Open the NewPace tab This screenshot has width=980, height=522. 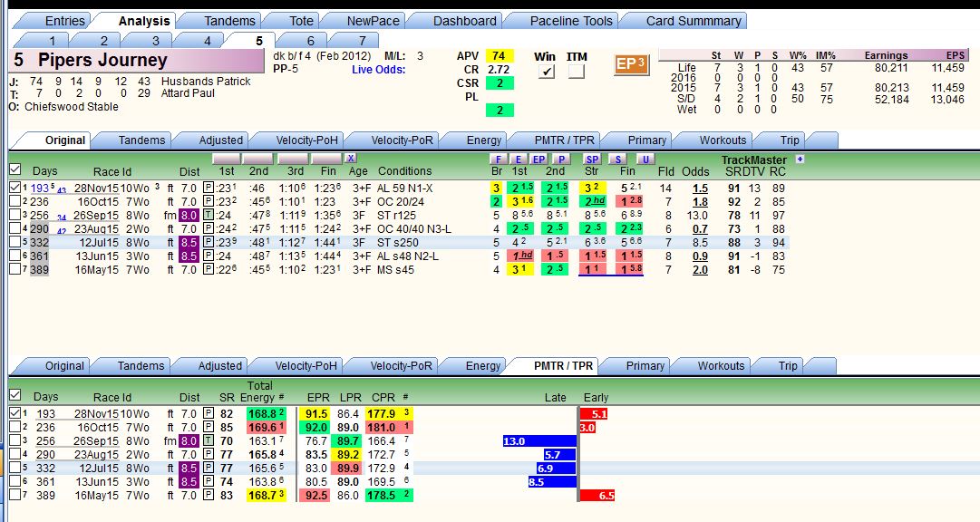coord(373,21)
